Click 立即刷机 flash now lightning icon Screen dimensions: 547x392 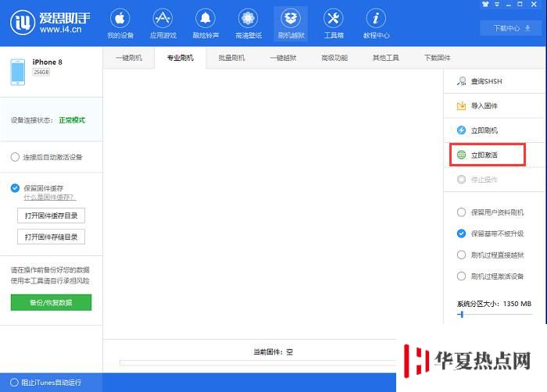click(x=461, y=130)
